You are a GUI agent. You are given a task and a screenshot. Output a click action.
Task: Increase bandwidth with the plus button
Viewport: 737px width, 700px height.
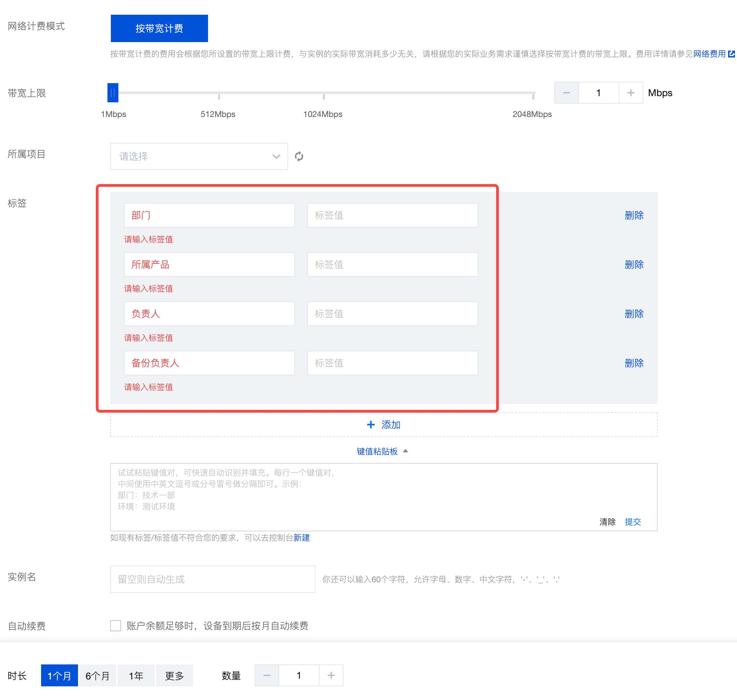point(630,93)
